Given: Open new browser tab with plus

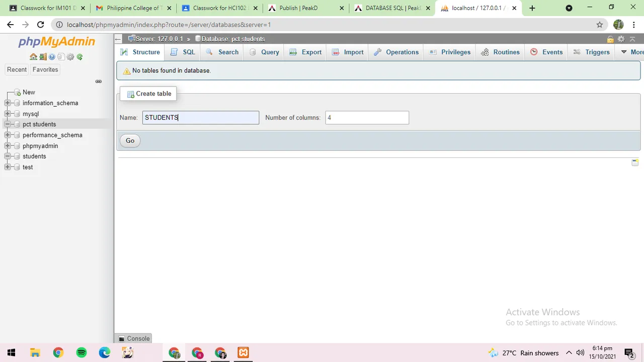Looking at the screenshot, I should coord(532,8).
